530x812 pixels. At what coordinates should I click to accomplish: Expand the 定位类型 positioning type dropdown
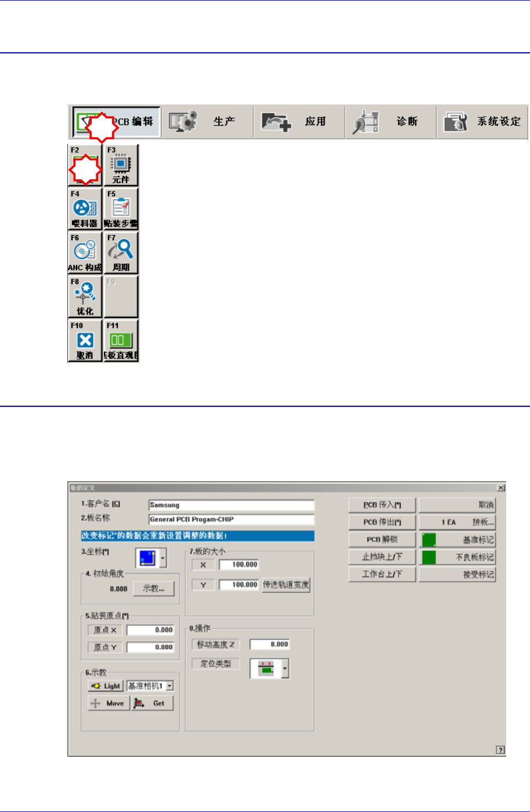tap(285, 668)
